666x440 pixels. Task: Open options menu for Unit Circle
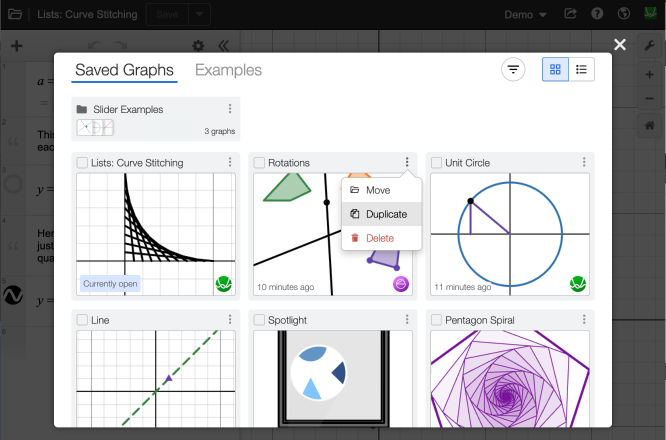[x=584, y=163]
